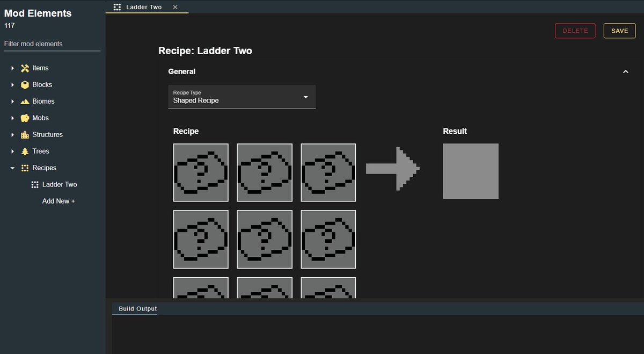
Task: Select the top-middle recipe grid slot
Action: (265, 172)
